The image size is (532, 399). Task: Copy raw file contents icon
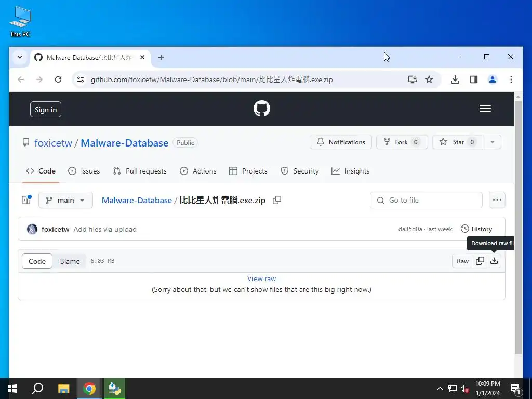click(480, 261)
